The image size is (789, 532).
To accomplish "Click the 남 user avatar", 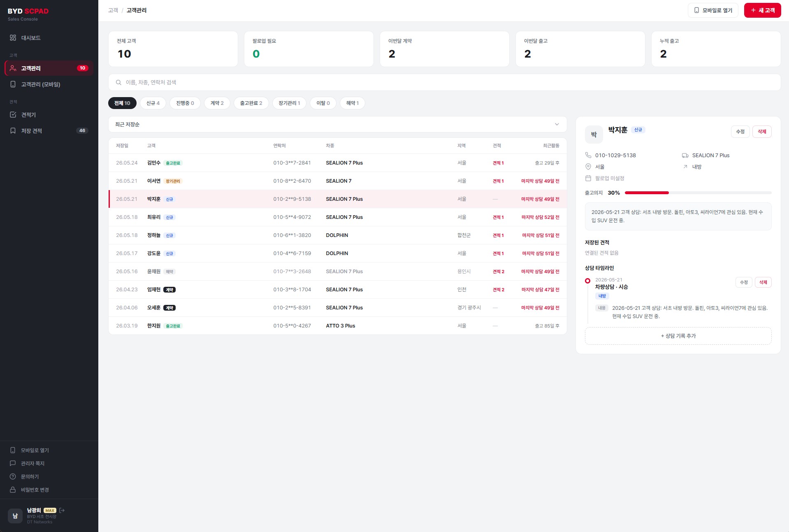I will click(15, 516).
